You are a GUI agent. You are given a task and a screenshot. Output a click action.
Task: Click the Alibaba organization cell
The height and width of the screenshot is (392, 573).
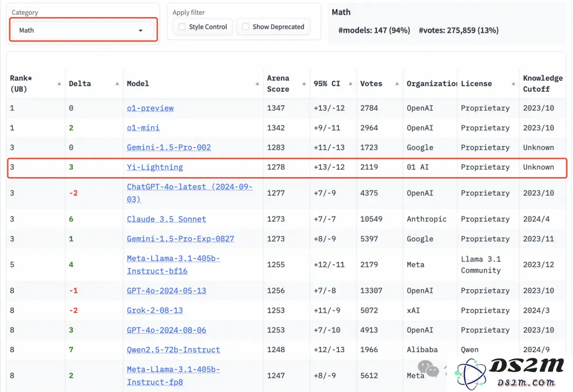point(422,350)
